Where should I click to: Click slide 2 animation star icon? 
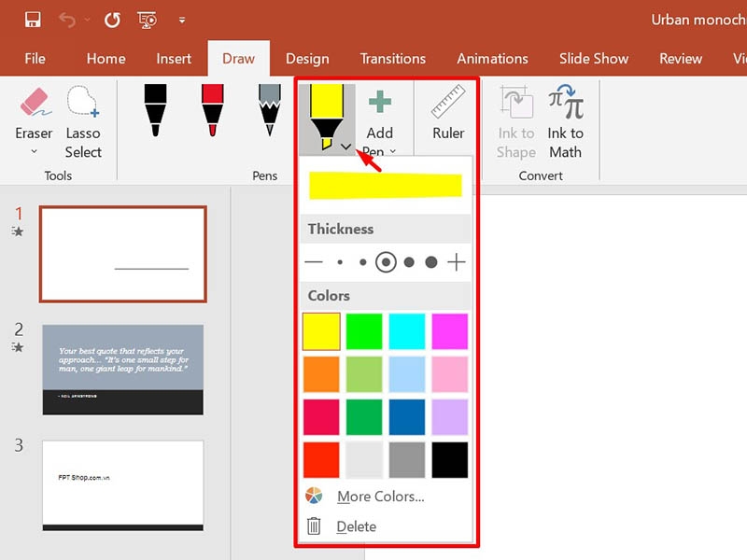pyautogui.click(x=18, y=347)
